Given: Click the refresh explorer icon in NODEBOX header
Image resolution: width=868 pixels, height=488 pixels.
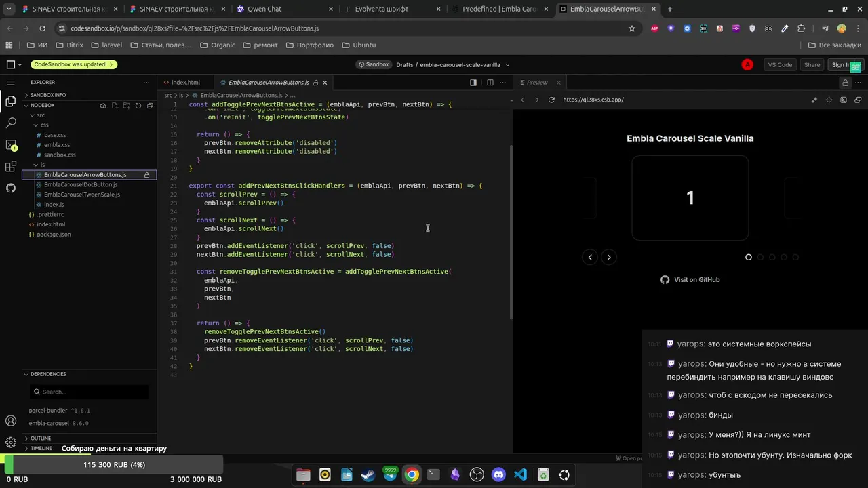Looking at the screenshot, I should point(138,106).
